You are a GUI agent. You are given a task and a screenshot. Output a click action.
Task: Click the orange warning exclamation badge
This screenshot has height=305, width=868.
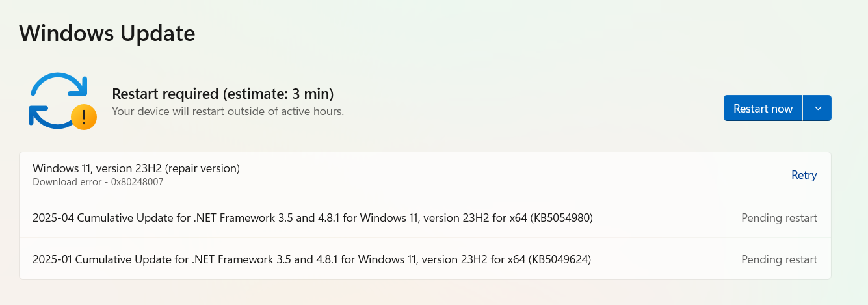84,117
